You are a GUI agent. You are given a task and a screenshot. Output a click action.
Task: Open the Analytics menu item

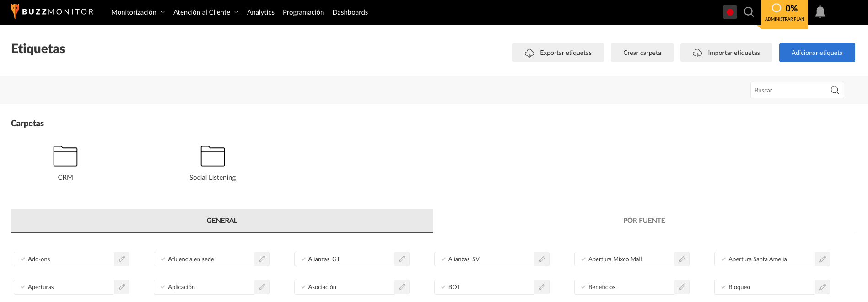tap(261, 12)
